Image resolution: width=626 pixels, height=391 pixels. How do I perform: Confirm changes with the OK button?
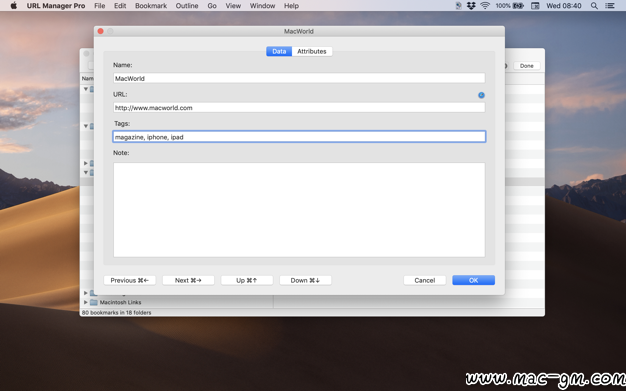click(x=473, y=280)
